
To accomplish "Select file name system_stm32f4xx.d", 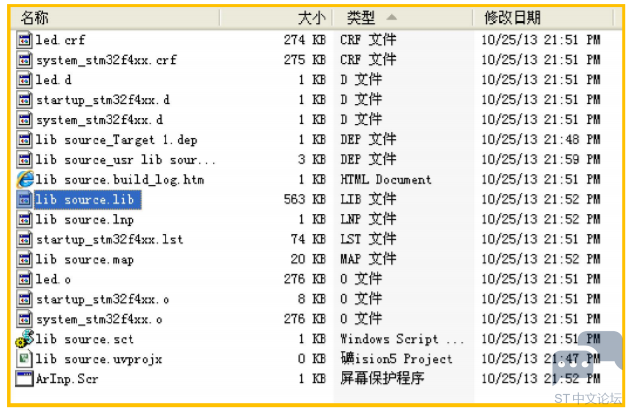I will [99, 119].
